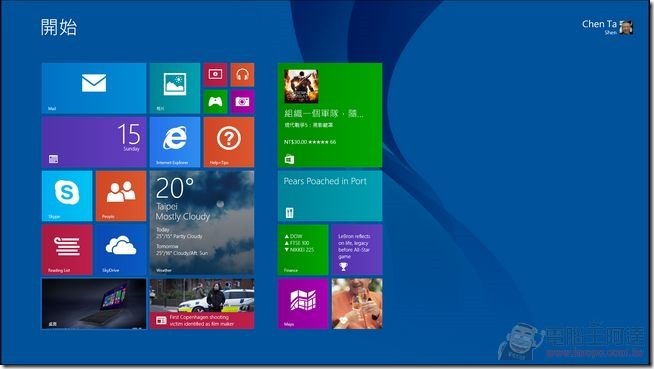Launch the Video tile
The height and width of the screenshot is (369, 654).
pyautogui.click(x=215, y=75)
